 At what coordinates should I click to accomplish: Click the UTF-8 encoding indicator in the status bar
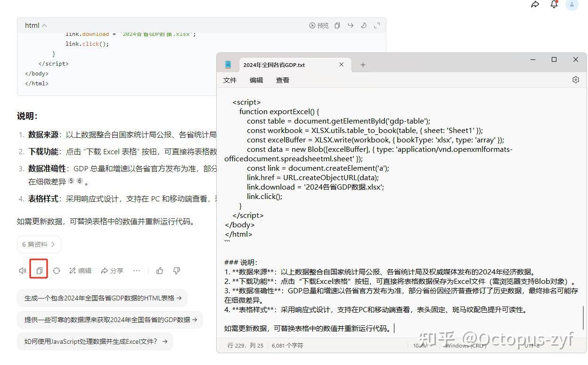pos(532,346)
